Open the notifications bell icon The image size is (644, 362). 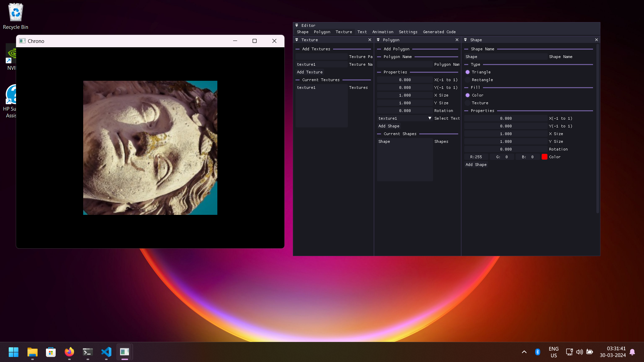(x=632, y=352)
